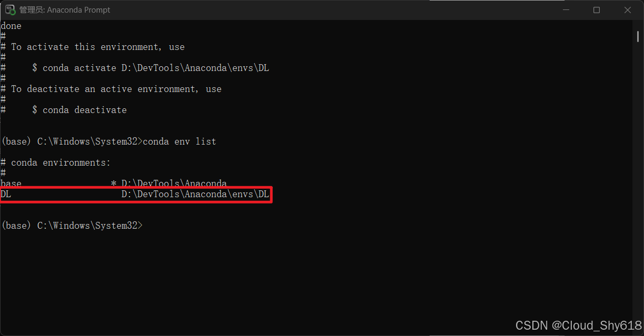Click the '# conda environments:' line
Viewport: 644px width, 336px height.
coord(56,162)
